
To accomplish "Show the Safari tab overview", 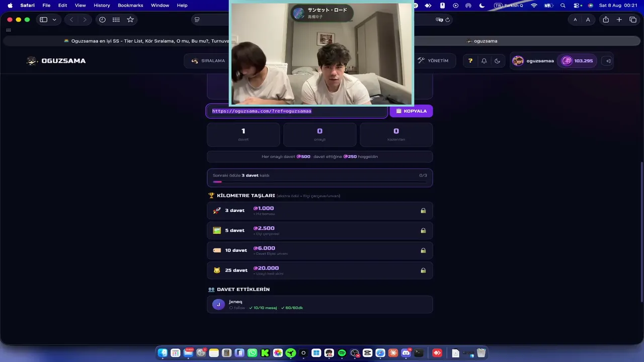I will pyautogui.click(x=632, y=20).
